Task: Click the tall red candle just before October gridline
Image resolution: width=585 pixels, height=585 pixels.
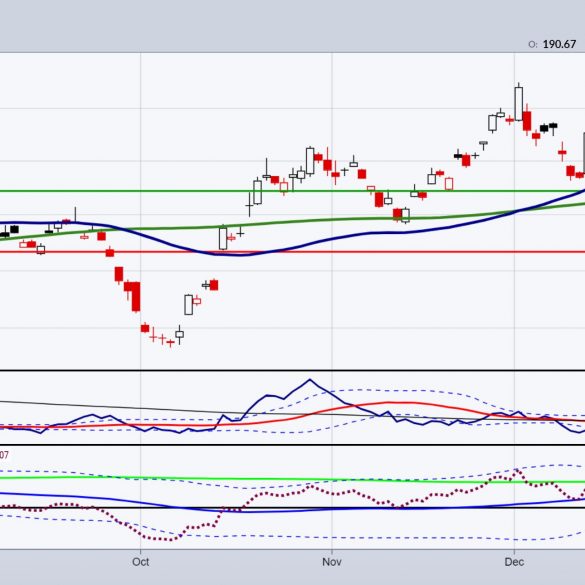Action: (x=136, y=297)
